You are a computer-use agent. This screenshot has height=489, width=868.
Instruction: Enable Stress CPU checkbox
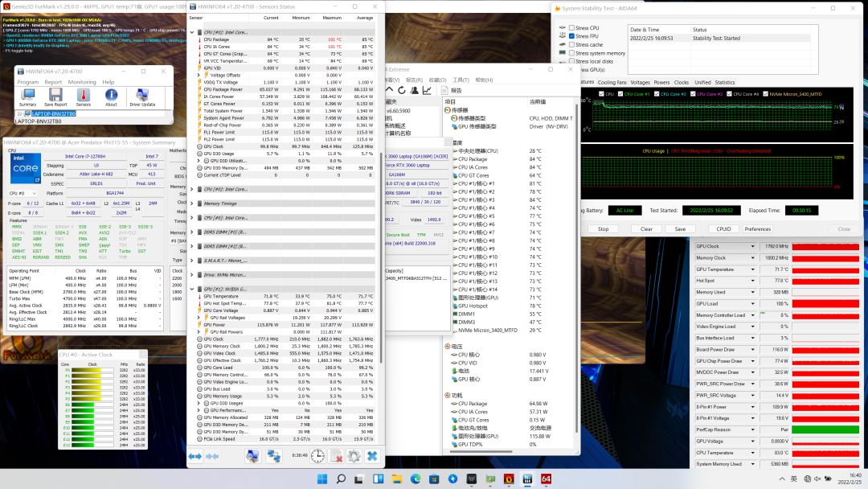coord(572,27)
